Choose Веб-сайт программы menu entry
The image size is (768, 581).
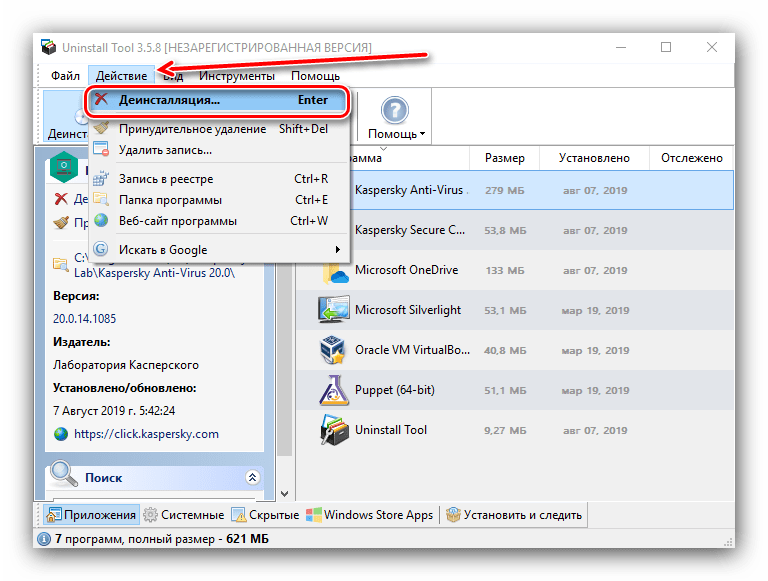tap(219, 221)
